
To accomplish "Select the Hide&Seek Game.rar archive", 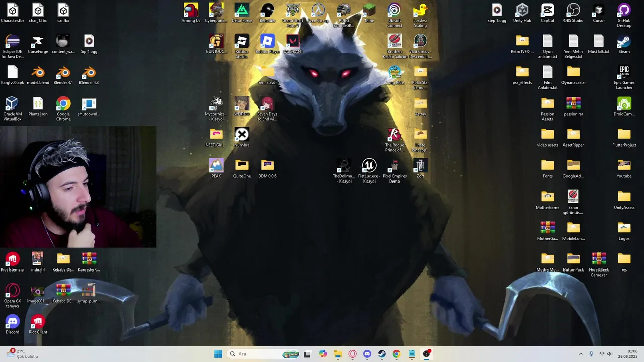I will [599, 264].
